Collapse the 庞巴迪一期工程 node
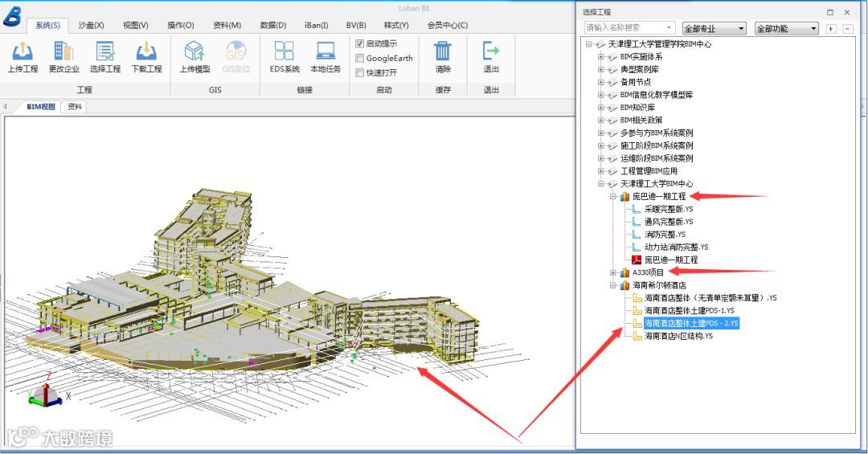 click(612, 197)
